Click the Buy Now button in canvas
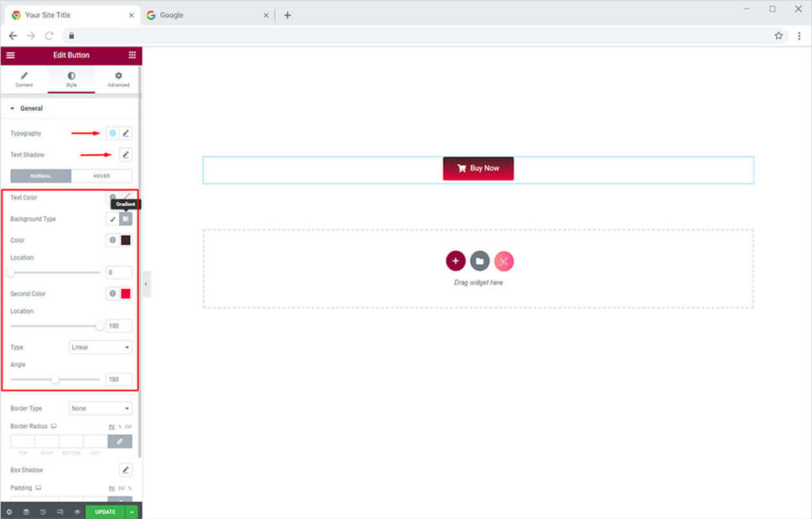Screen dimensions: 812x519 coord(478,168)
